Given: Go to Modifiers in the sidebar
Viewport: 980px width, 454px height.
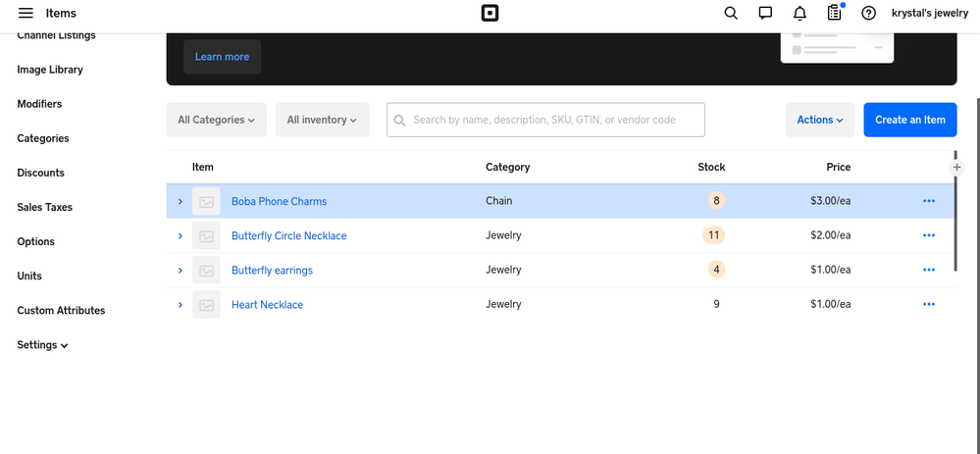Looking at the screenshot, I should (39, 104).
